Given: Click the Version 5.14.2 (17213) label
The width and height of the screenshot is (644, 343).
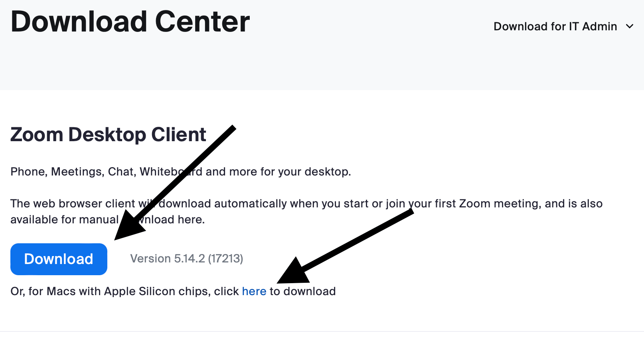Looking at the screenshot, I should (x=187, y=258).
